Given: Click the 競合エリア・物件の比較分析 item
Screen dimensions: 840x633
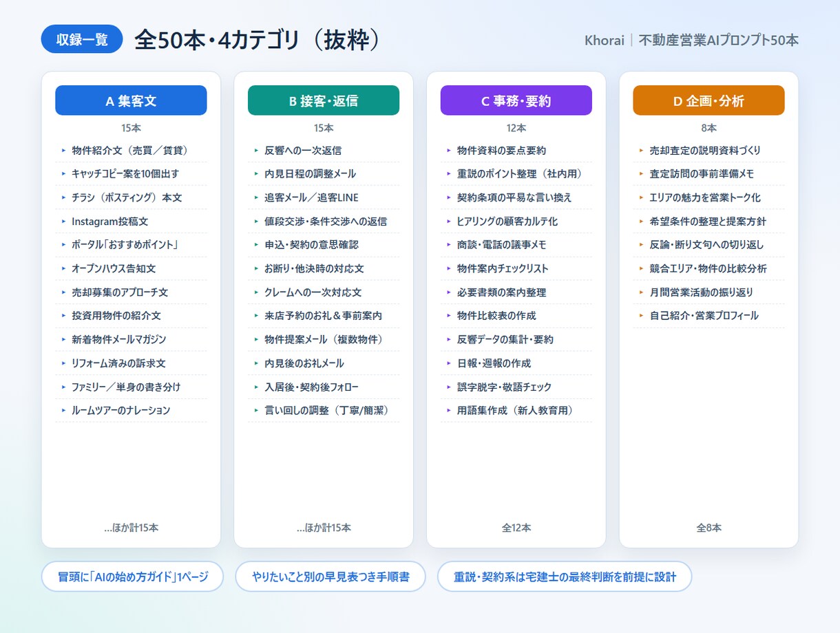Looking at the screenshot, I should coord(709,268).
